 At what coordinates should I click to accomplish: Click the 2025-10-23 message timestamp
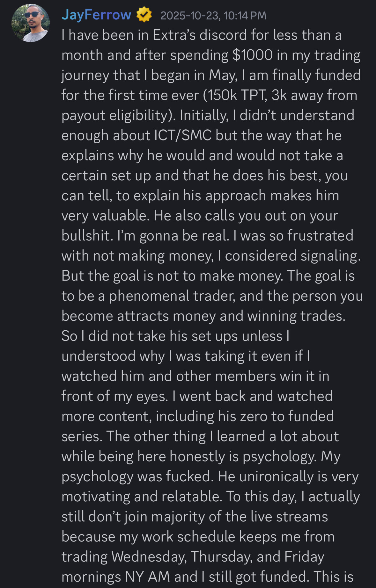click(x=213, y=16)
